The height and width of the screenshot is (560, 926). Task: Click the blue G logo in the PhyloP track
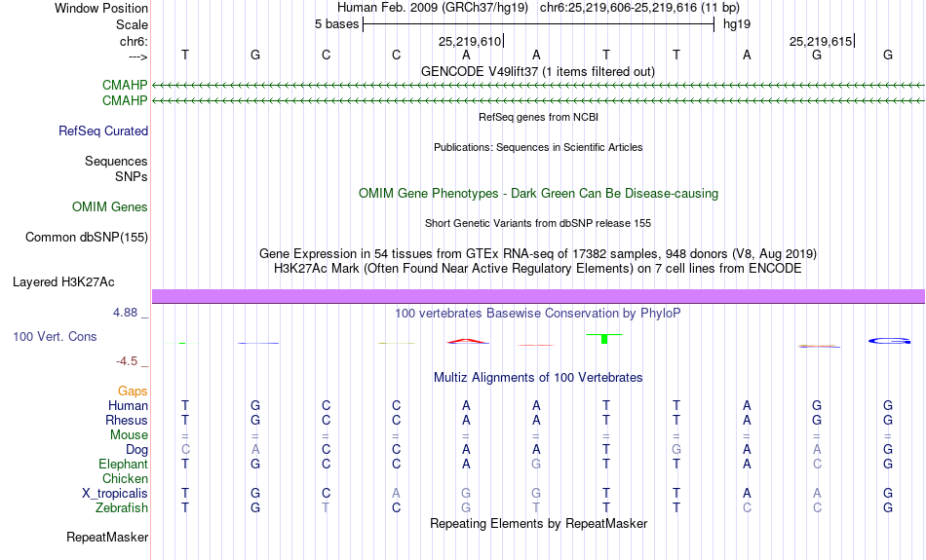click(889, 341)
